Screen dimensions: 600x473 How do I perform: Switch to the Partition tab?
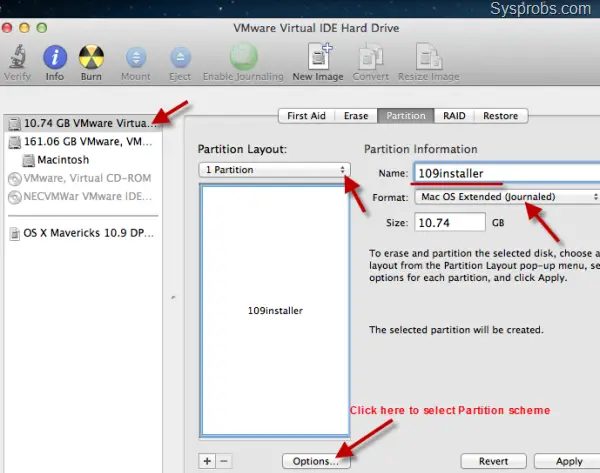[x=406, y=116]
